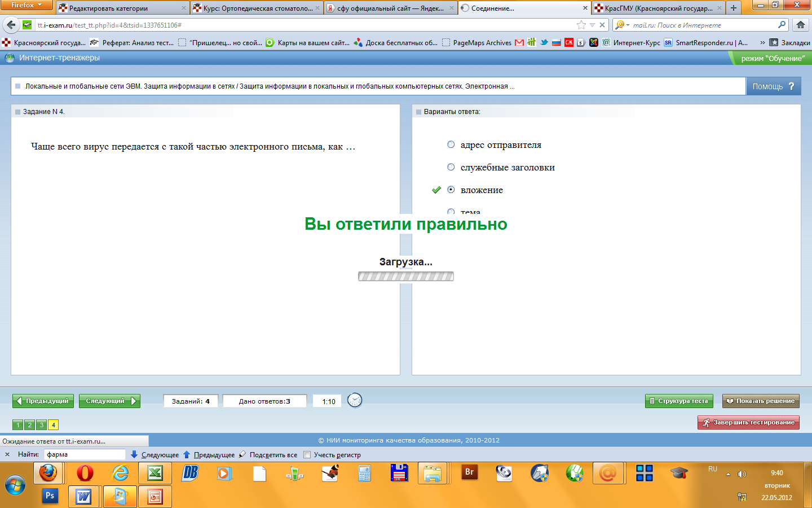This screenshot has height=508, width=812.
Task: Open 'Структура теста' button
Action: coord(679,401)
